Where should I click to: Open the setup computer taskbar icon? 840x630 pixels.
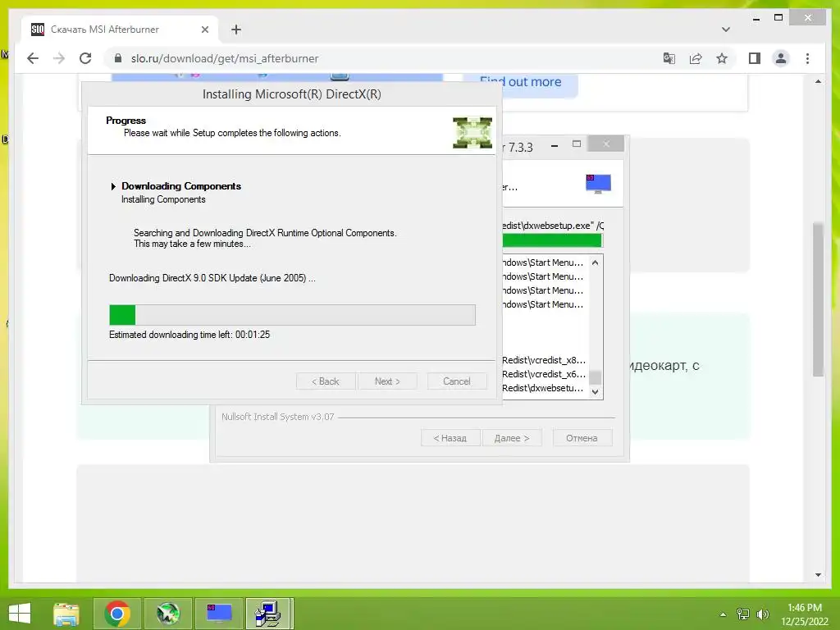[269, 614]
